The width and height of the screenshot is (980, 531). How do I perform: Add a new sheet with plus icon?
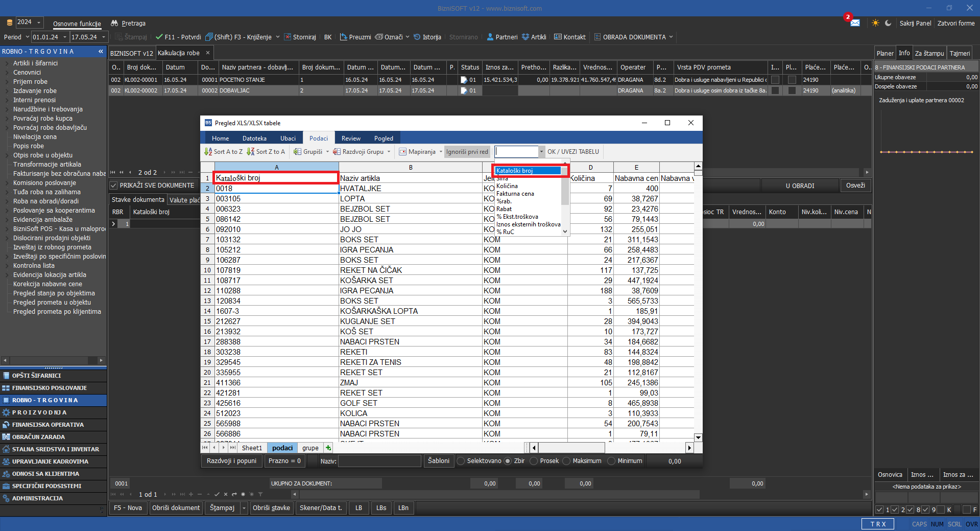pos(328,448)
